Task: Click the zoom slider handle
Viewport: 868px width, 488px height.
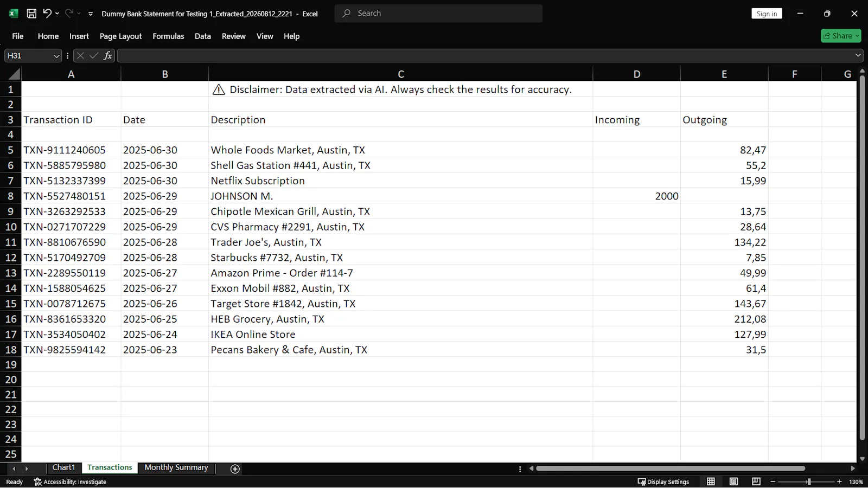Action: coord(808,481)
